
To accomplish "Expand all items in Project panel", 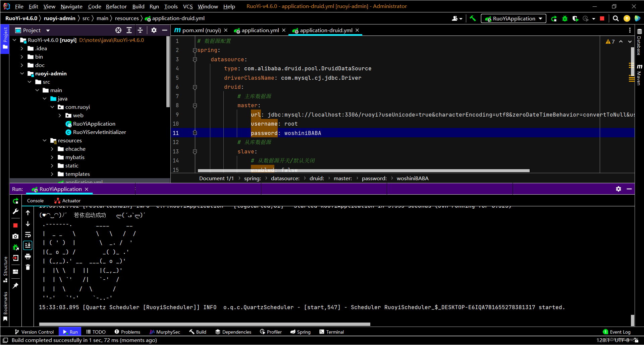I will point(129,30).
